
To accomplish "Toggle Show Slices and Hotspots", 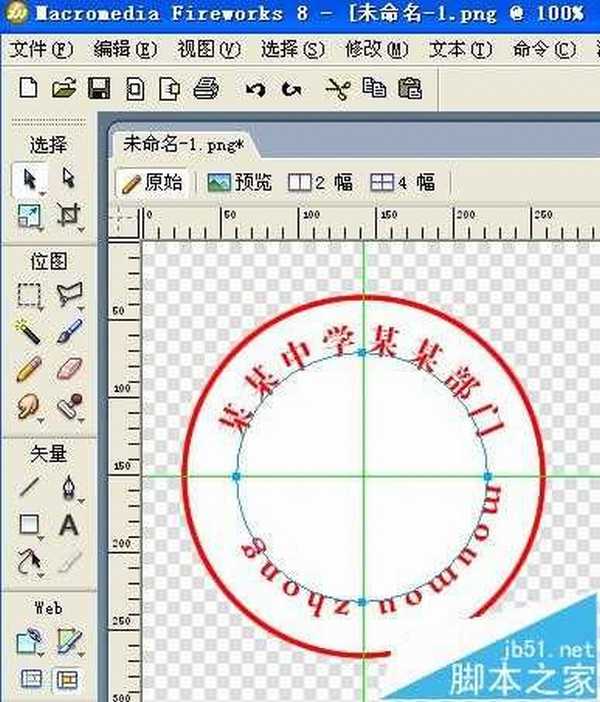I will (x=67, y=679).
